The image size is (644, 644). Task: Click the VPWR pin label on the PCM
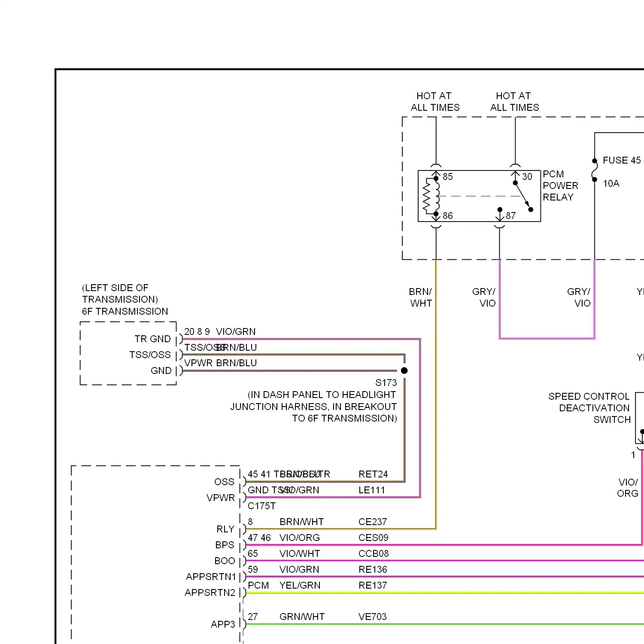[221, 498]
